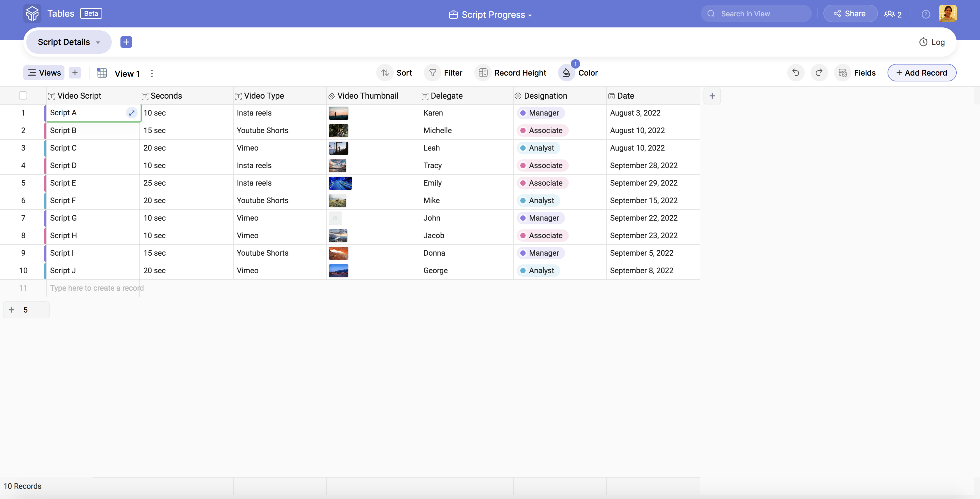The image size is (980, 499).
Task: Tick the select-all records checkbox
Action: [23, 95]
